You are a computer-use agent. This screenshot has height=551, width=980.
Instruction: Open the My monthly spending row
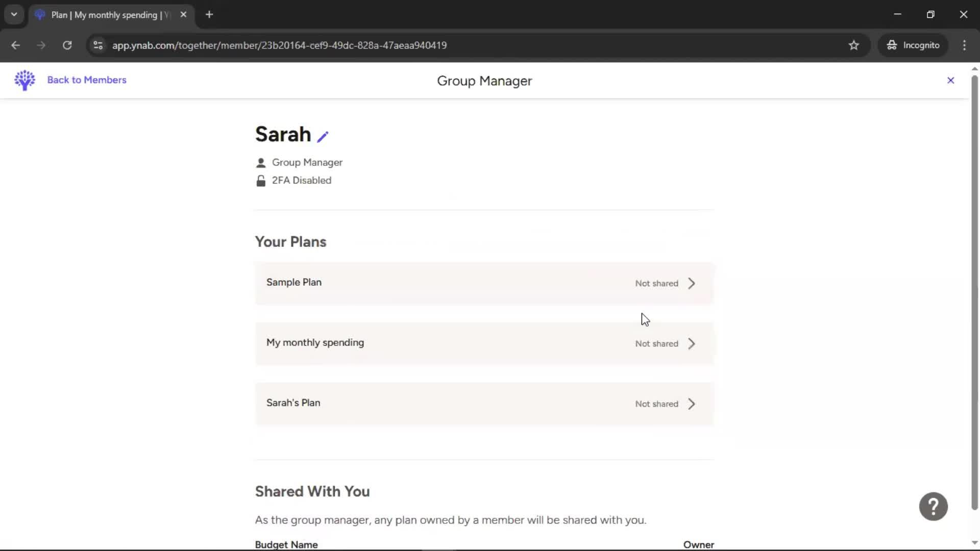484,344
